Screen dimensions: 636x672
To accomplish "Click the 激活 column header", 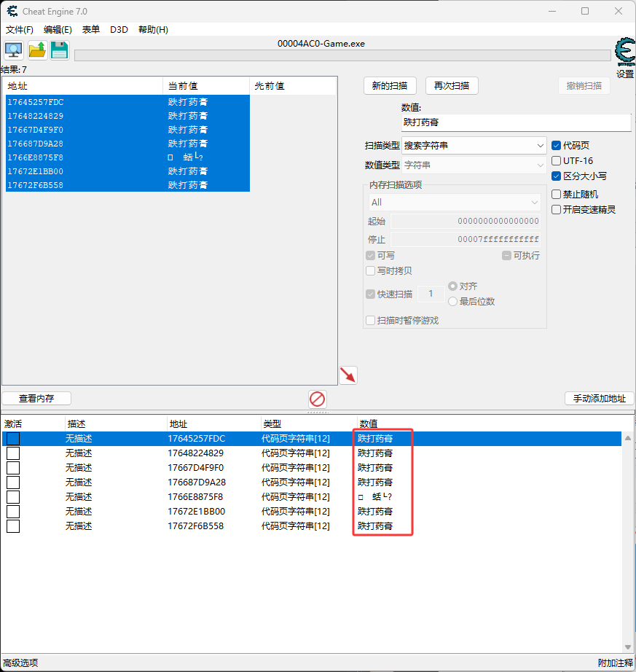I will 34,424.
